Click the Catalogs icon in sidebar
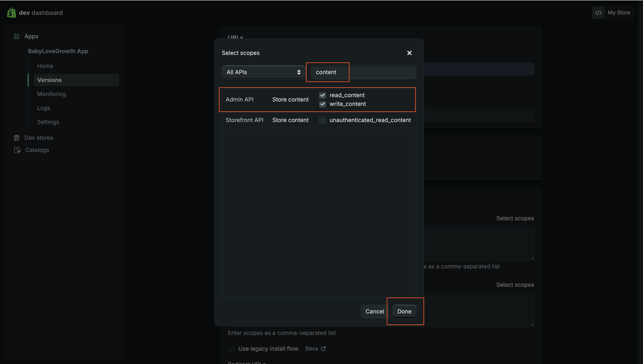 [17, 150]
